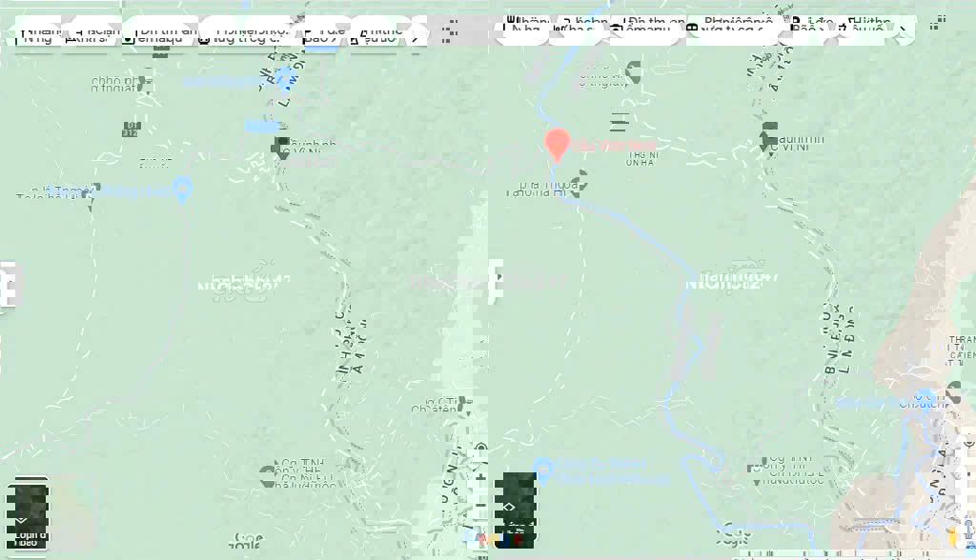Expand more category chips on the right map
The height and width of the screenshot is (560, 976).
point(904,27)
